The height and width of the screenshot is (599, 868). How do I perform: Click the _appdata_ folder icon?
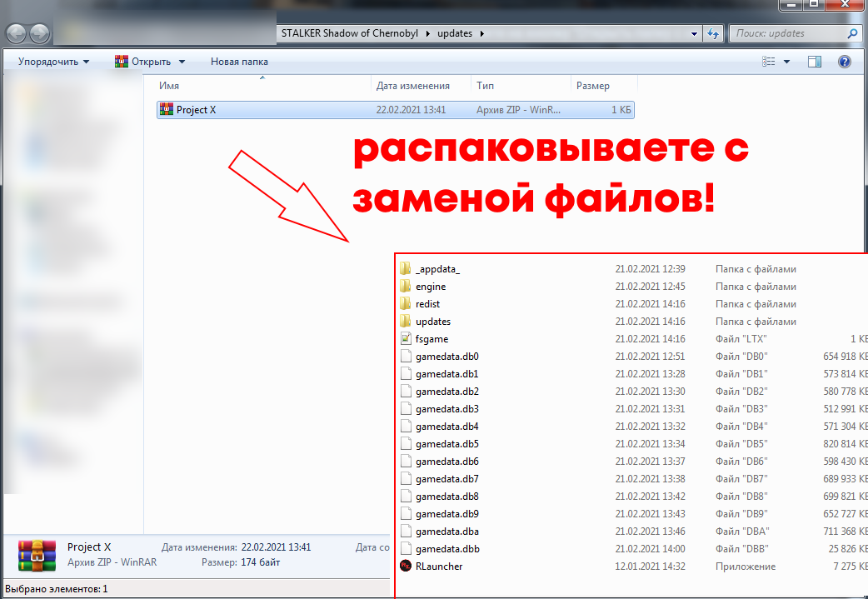[x=406, y=269]
